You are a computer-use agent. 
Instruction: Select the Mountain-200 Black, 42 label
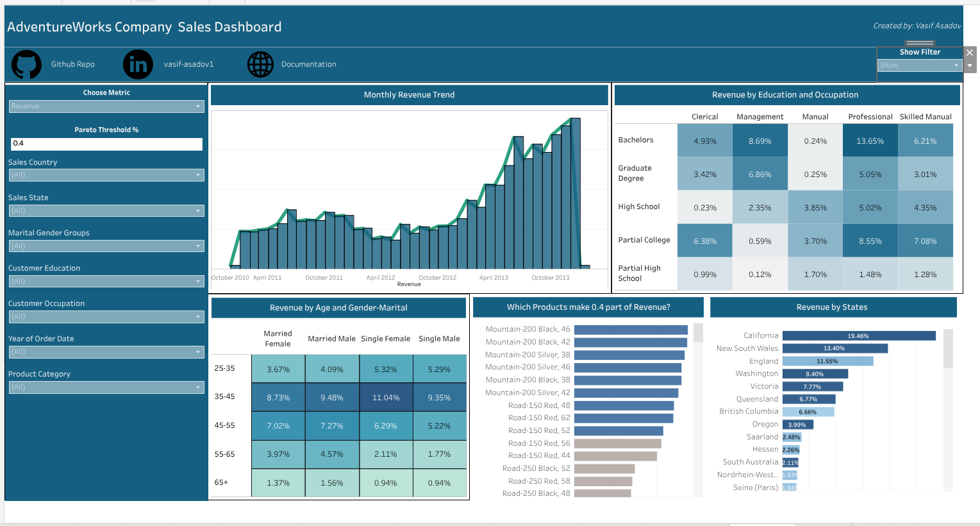(x=527, y=342)
